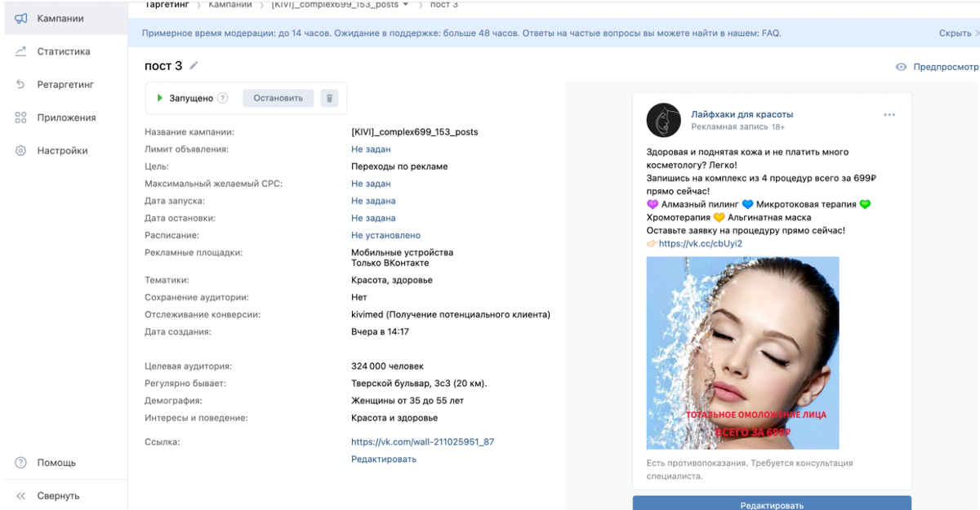980x510 pixels.
Task: Delete ad with trash bin icon
Action: 329,98
